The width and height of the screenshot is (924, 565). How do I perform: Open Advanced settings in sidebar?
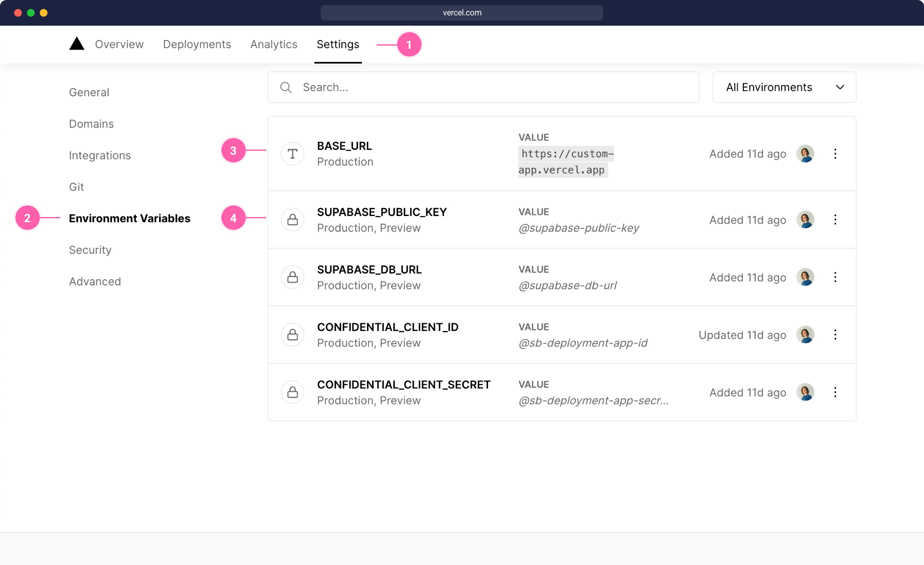(x=95, y=281)
